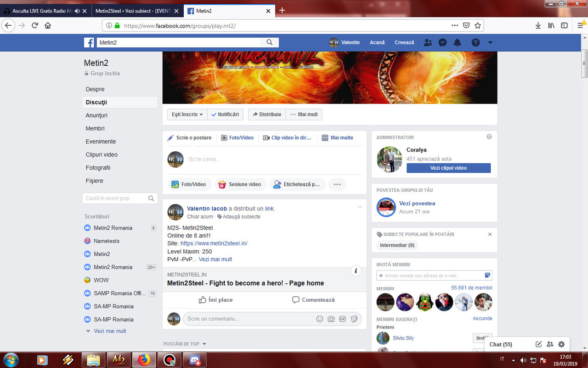Click Firefox reload button
Image resolution: width=588 pixels, height=368 pixels.
tap(34, 25)
